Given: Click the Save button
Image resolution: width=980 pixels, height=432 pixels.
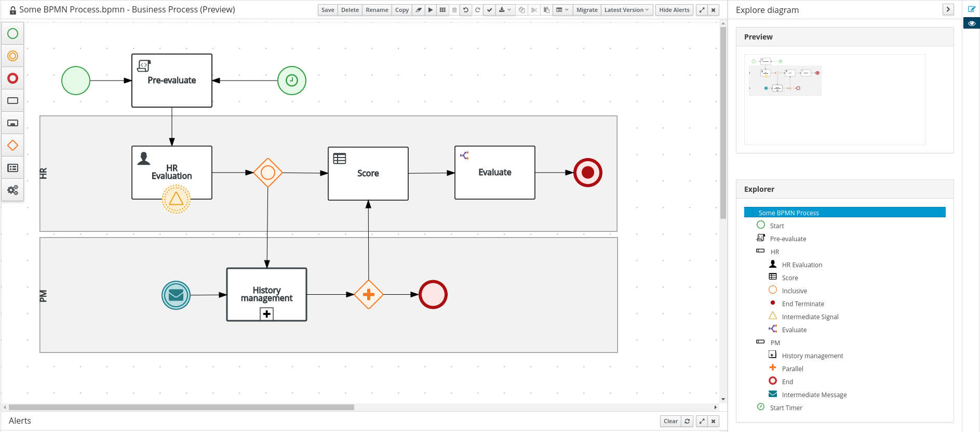Looking at the screenshot, I should [328, 10].
